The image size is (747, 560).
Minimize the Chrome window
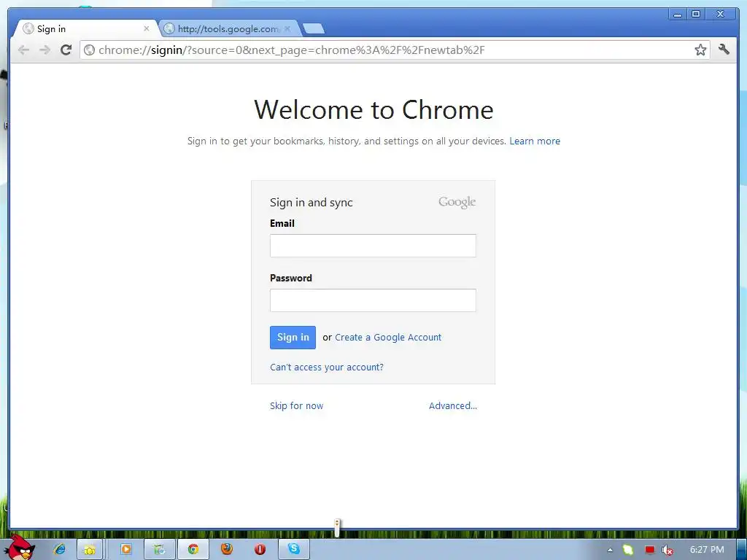pos(678,15)
